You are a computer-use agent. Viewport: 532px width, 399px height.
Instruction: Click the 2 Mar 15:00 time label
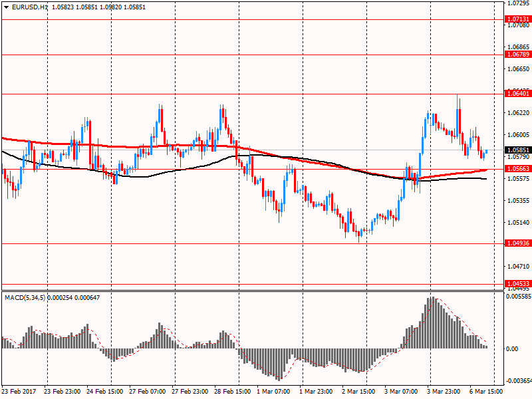click(358, 391)
